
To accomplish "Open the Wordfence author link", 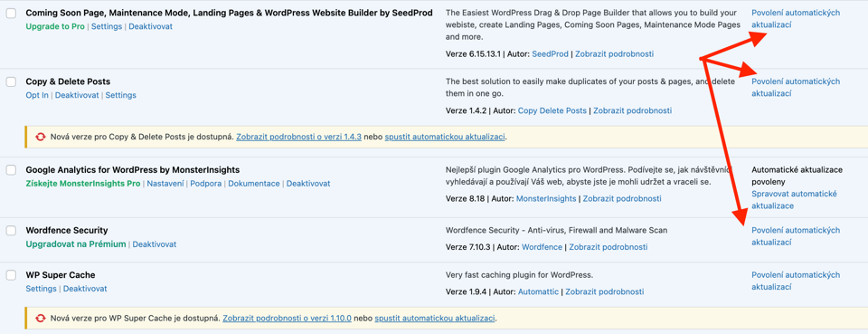I will click(x=542, y=247).
